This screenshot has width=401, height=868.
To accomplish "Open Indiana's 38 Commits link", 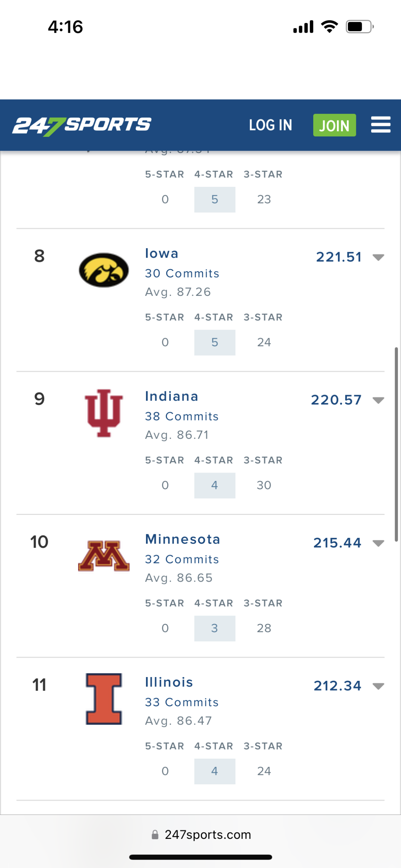I will tap(182, 416).
